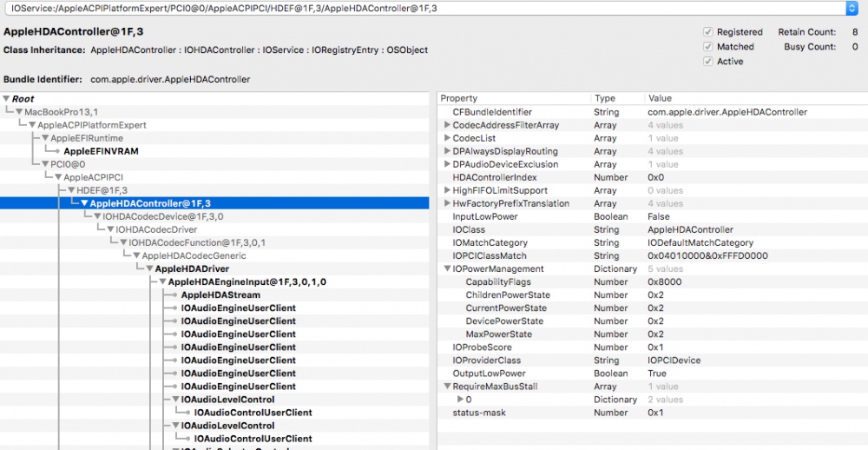The height and width of the screenshot is (450, 868).
Task: Select the InputLowPower property row
Action: click(x=652, y=216)
